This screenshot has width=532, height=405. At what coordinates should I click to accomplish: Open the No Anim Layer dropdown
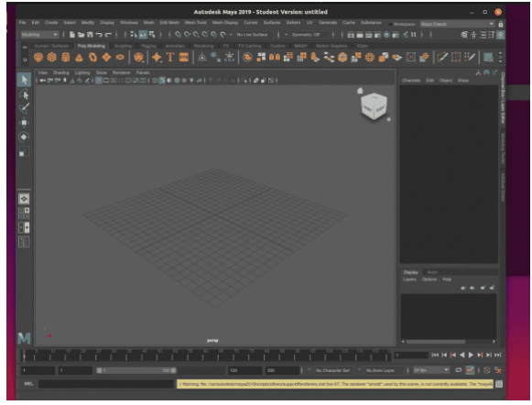[x=383, y=370]
